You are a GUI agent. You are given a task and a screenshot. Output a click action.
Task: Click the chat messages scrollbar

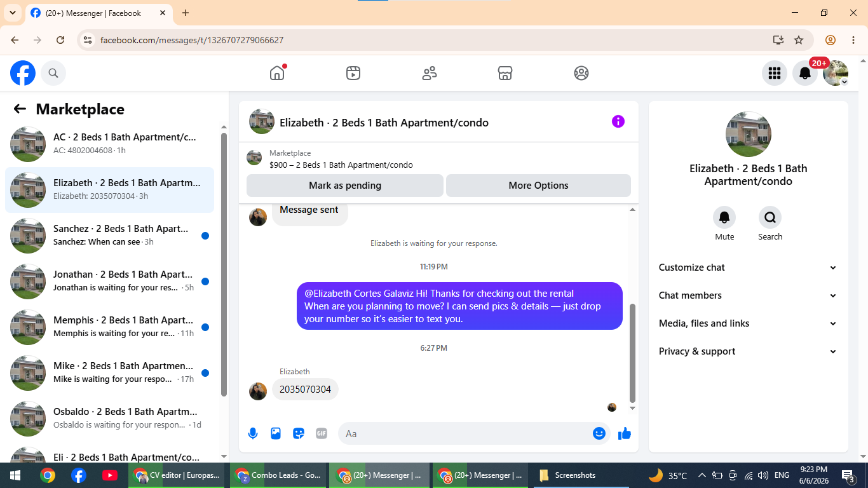pyautogui.click(x=632, y=353)
